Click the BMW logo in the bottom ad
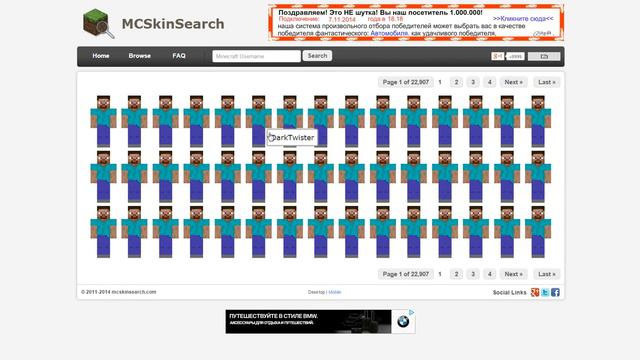Viewport: 640px width, 360px height. coord(403,322)
